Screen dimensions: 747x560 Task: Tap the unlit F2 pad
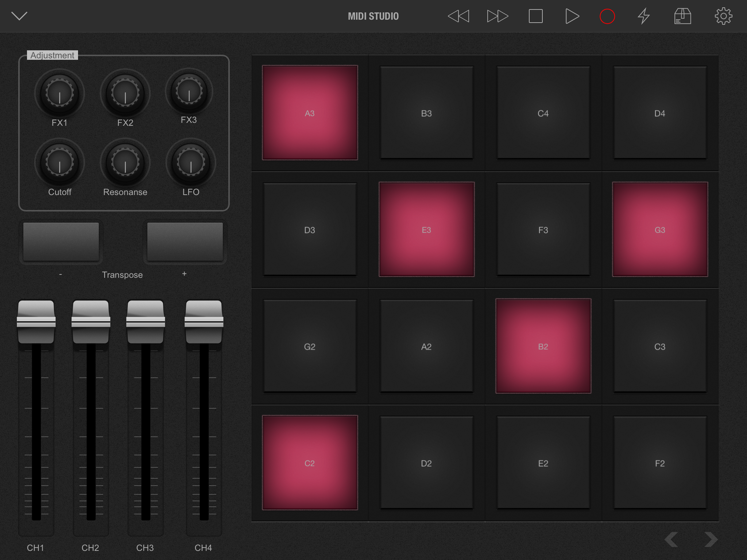tap(660, 463)
